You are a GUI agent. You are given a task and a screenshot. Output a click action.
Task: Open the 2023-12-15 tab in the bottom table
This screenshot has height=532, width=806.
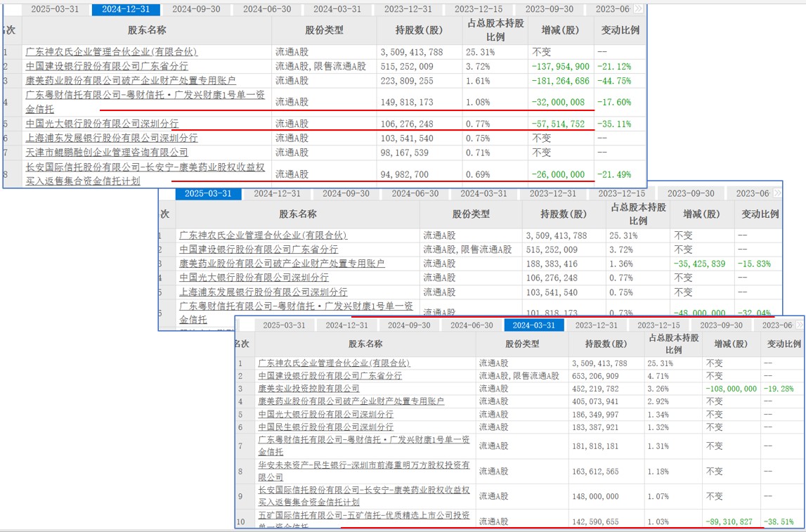pos(658,325)
